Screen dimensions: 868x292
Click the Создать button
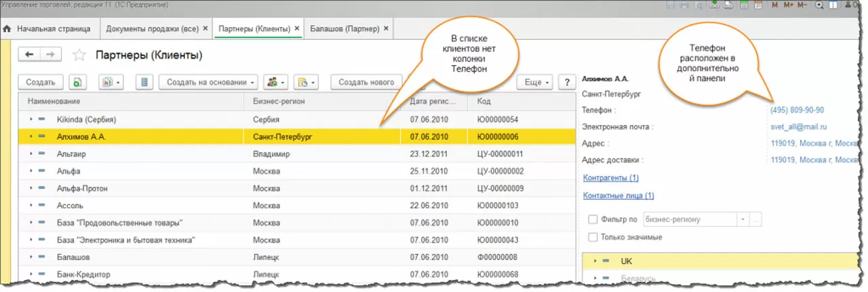(x=41, y=82)
